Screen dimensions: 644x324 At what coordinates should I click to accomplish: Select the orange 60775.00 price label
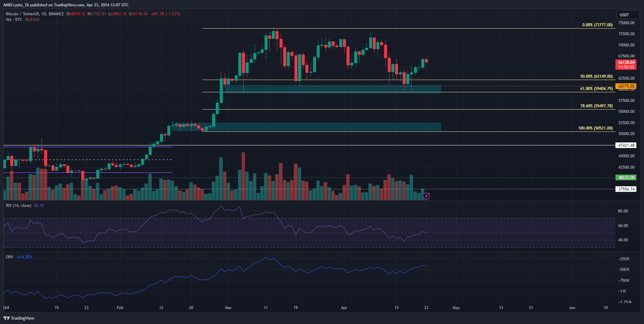click(x=626, y=86)
